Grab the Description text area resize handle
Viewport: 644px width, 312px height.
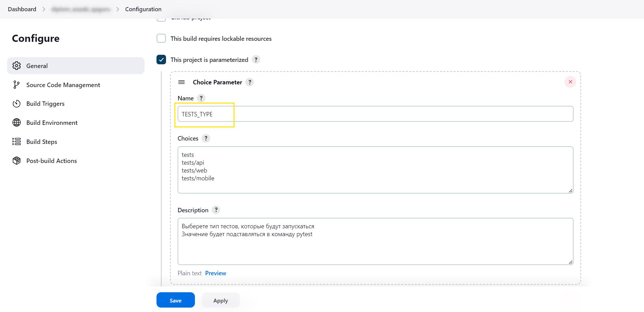pos(571,262)
